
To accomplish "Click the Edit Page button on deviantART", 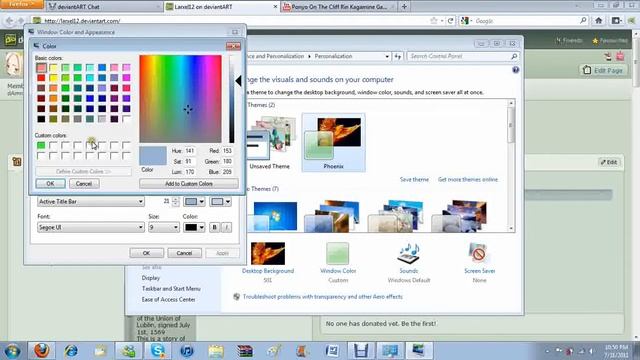I will (x=603, y=70).
